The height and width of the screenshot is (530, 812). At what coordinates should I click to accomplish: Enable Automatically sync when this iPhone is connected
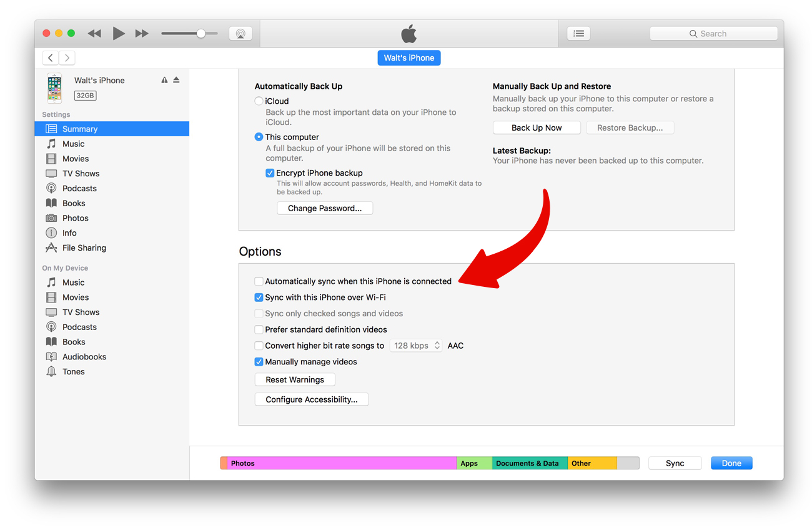(x=259, y=281)
